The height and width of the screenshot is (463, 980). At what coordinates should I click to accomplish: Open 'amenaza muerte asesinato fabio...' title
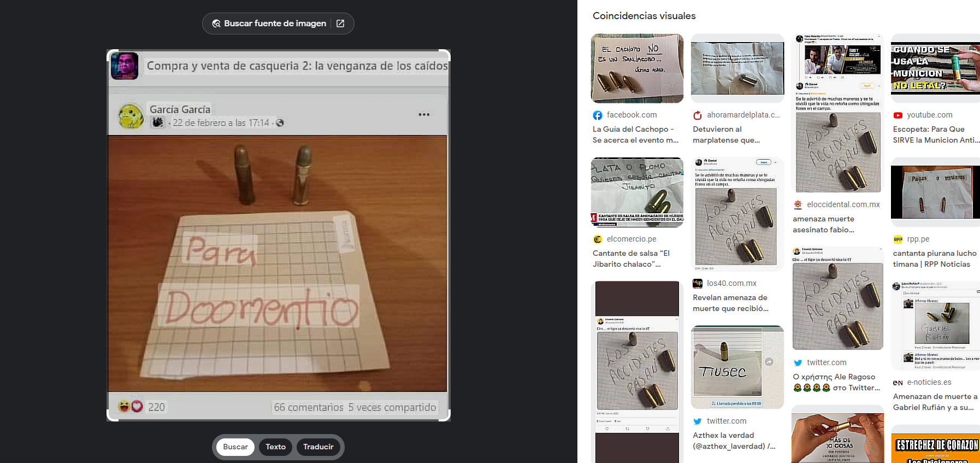824,225
